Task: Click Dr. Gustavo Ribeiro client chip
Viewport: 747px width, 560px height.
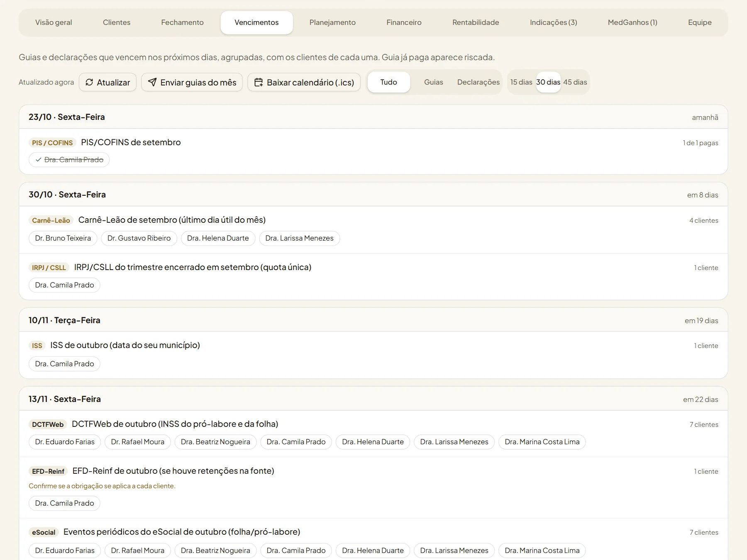Action: (139, 238)
